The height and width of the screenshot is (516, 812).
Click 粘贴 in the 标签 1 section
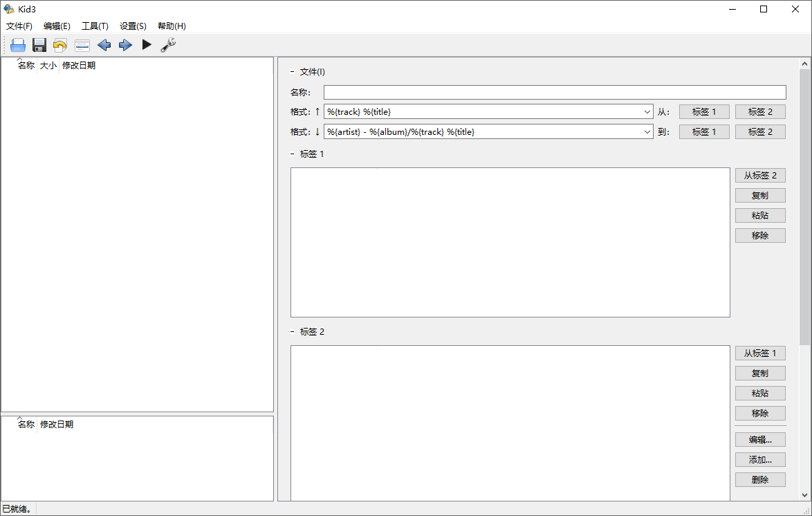coord(760,216)
